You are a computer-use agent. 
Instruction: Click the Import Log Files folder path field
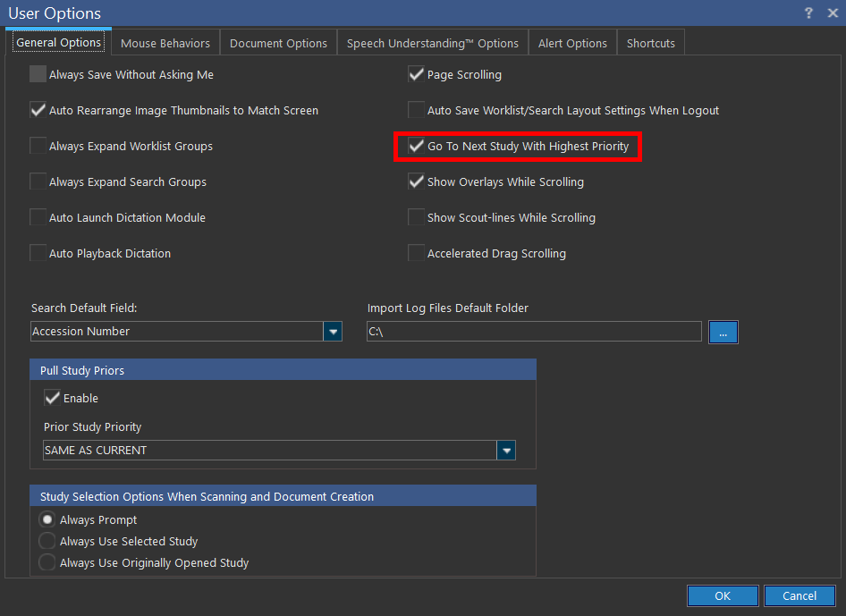click(534, 332)
